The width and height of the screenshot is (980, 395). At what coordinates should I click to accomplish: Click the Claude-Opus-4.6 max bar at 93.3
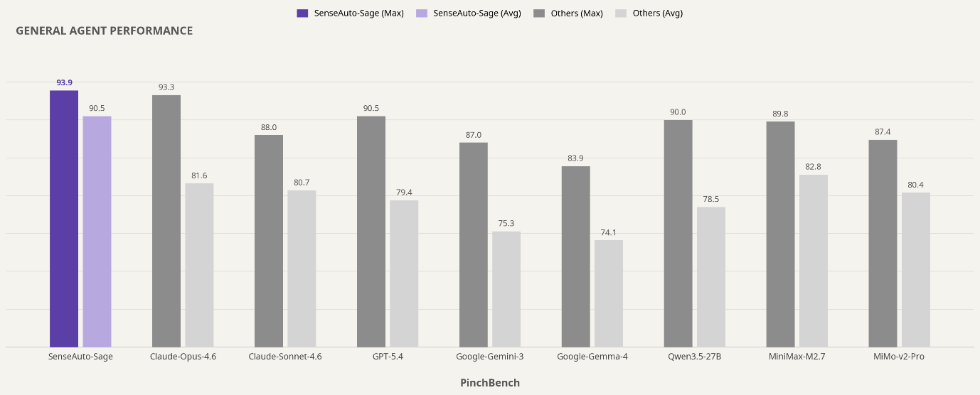point(166,221)
